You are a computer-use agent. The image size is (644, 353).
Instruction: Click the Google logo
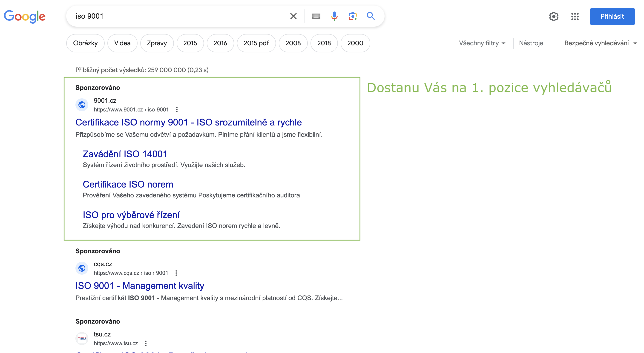pos(25,17)
